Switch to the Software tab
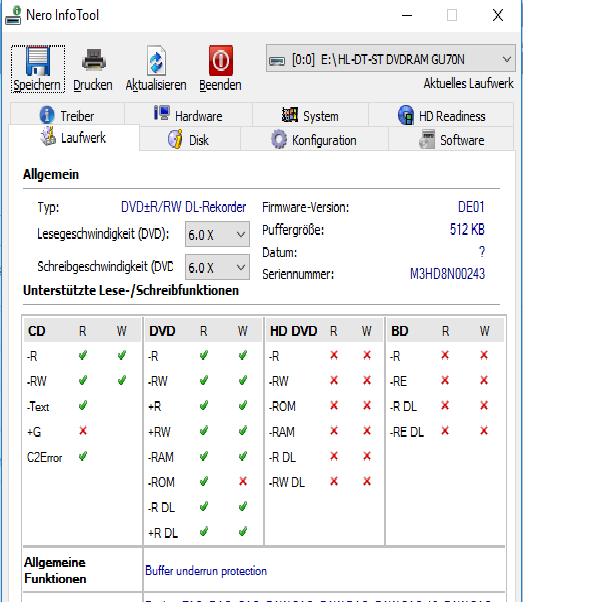 tap(451, 139)
